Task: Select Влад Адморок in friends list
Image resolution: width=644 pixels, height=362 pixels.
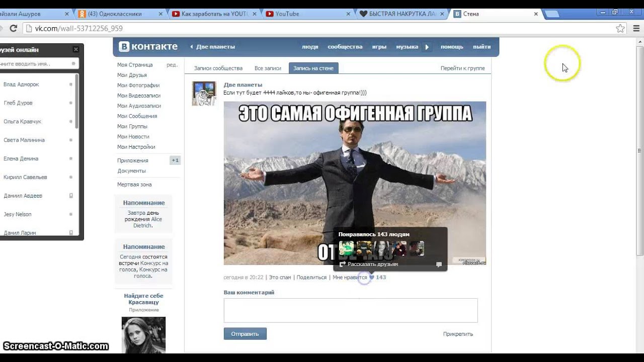Action: click(x=21, y=84)
